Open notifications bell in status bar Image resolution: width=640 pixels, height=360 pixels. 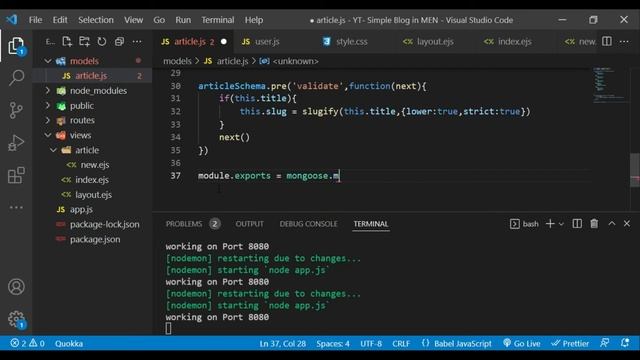tap(625, 343)
